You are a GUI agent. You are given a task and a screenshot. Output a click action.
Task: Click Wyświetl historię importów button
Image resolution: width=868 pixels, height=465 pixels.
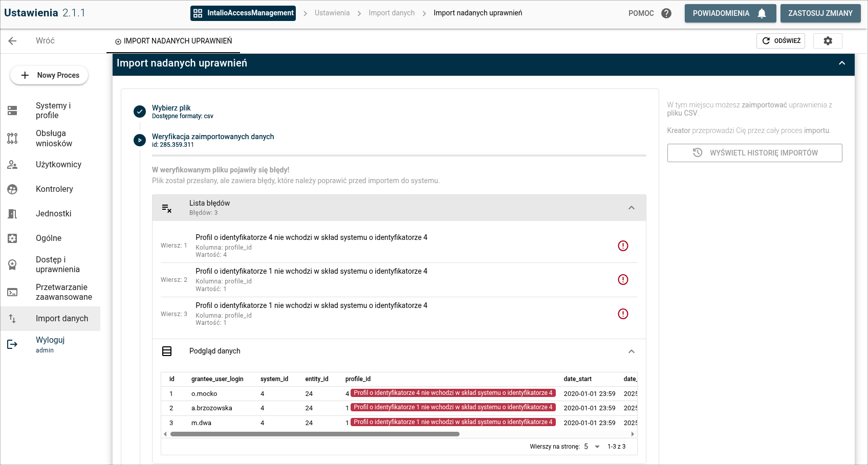coord(754,153)
